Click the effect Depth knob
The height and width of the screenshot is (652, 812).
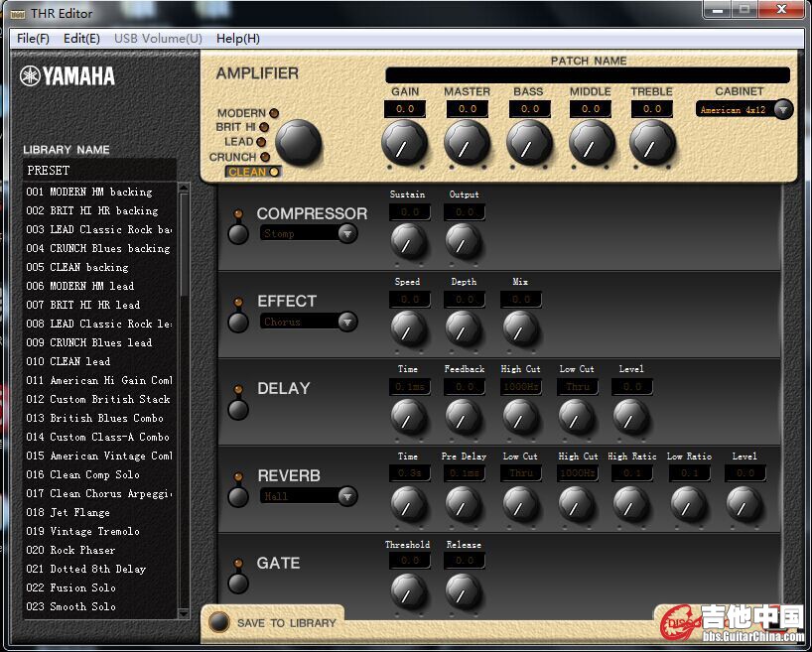point(464,328)
